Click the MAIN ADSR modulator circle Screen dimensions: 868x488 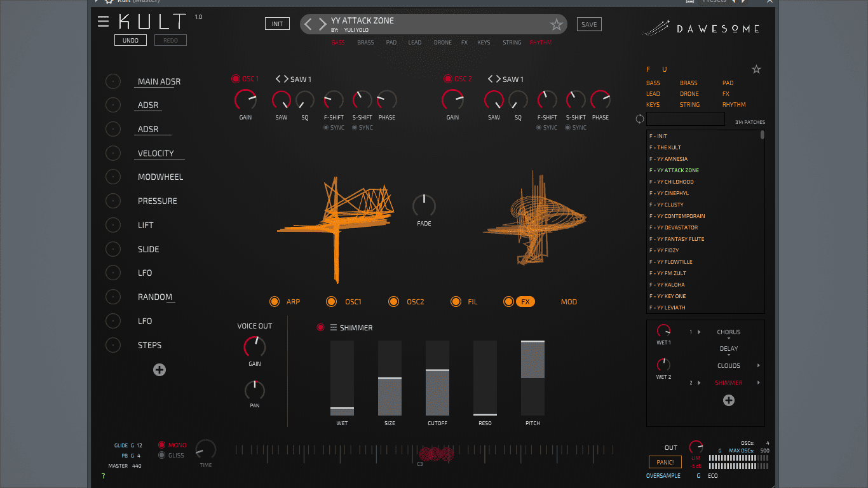click(x=112, y=81)
